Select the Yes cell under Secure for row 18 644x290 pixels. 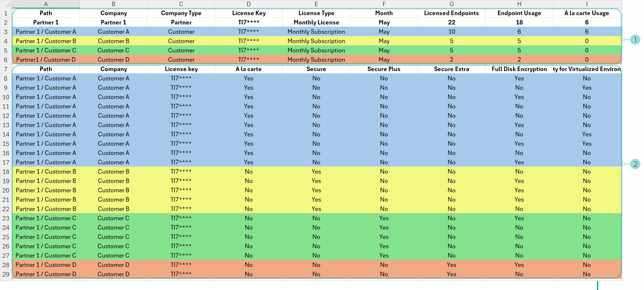click(x=316, y=171)
